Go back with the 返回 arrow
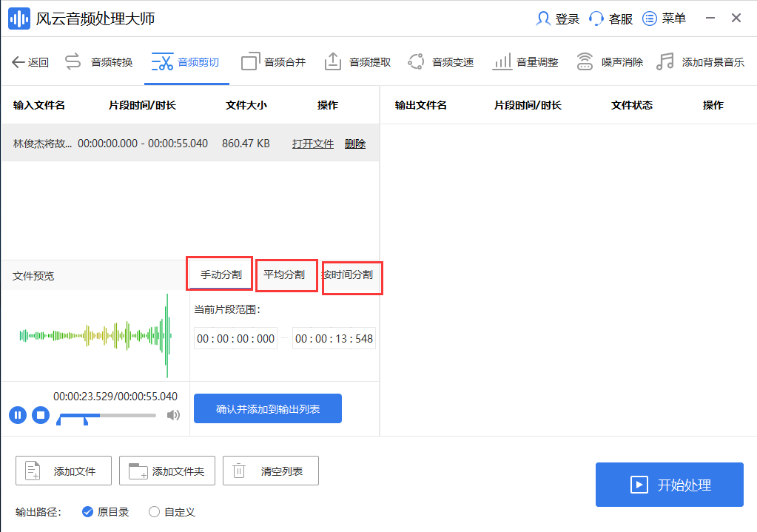 pos(30,62)
